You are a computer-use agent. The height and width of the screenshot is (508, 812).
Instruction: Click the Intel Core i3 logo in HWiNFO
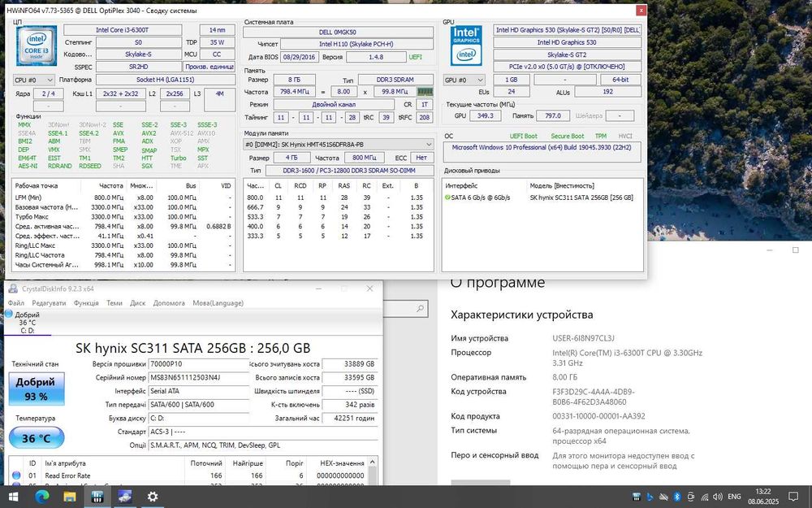click(x=37, y=46)
